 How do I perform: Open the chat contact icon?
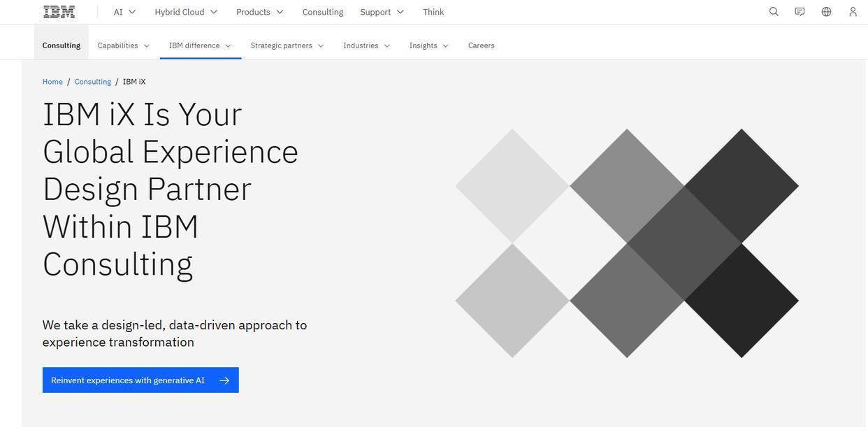[800, 12]
